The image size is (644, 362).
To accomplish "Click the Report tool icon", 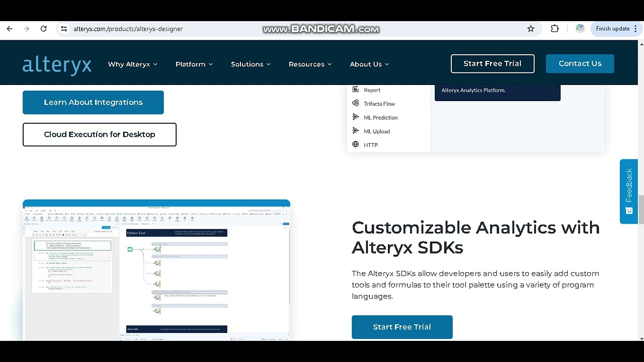I will point(356,89).
